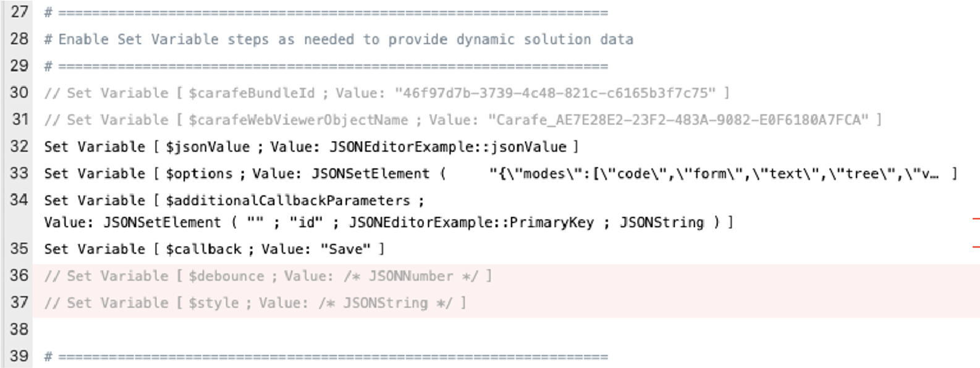Image resolution: width=980 pixels, height=368 pixels.
Task: Select line number 28 in gutter
Action: tap(19, 39)
